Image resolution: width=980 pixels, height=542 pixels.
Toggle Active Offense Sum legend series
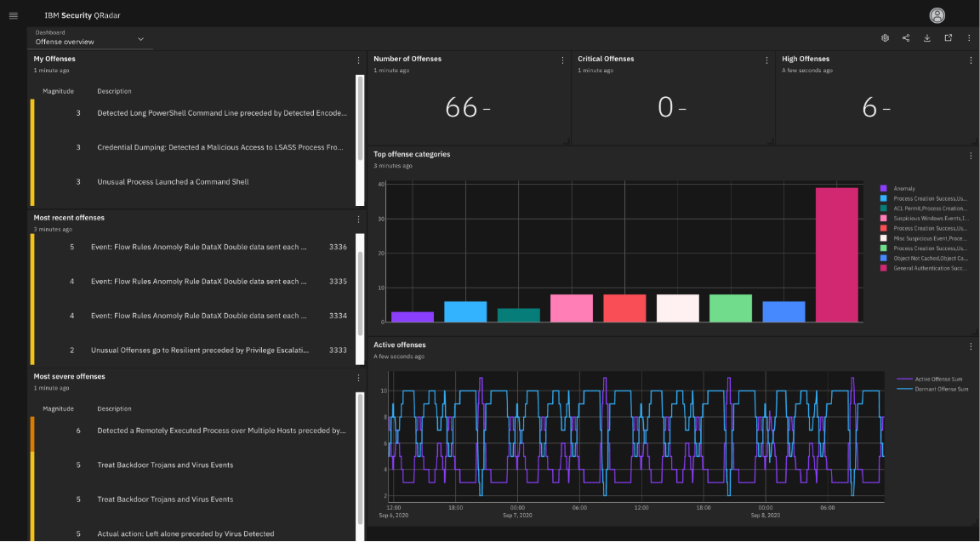point(935,379)
